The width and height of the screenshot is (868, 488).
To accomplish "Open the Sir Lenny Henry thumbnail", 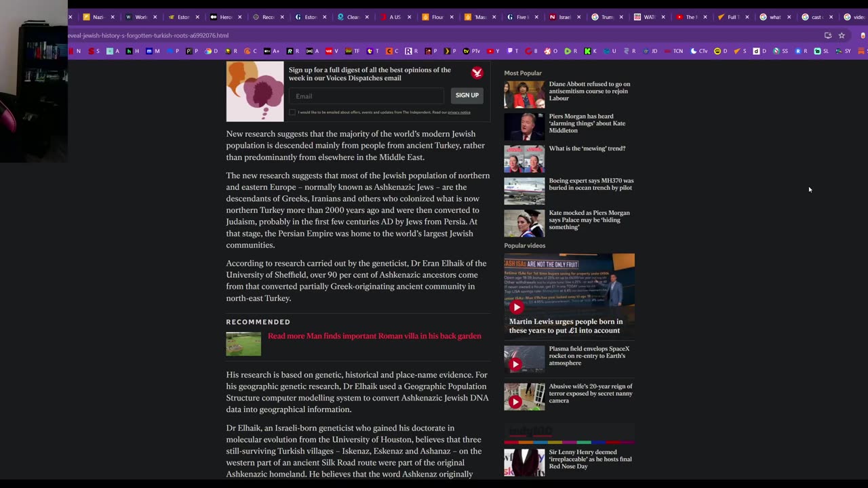I will [524, 462].
